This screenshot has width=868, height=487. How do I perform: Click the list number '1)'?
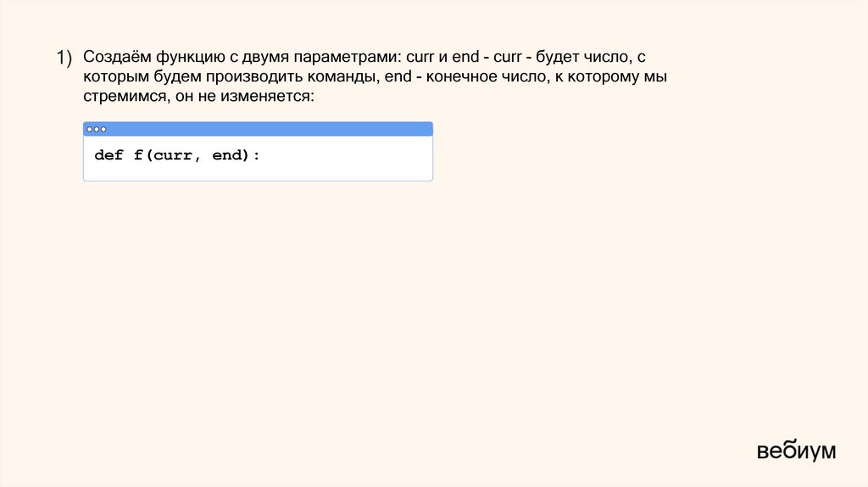[x=66, y=58]
